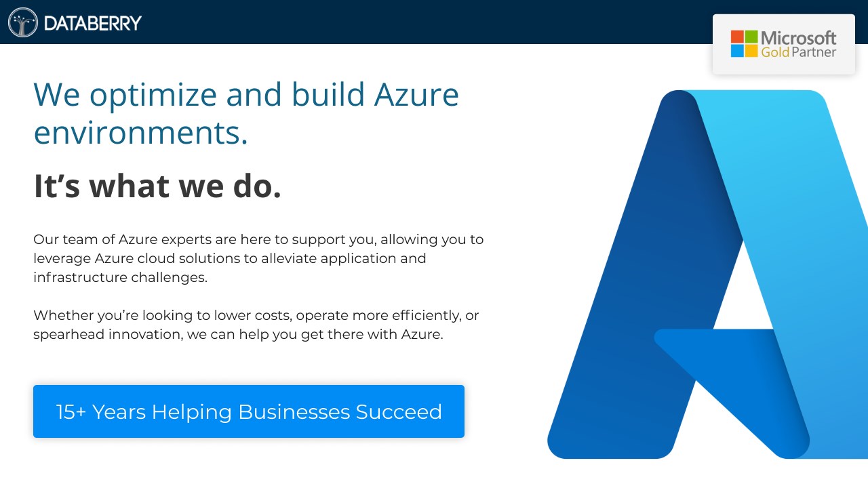Click the word Partner in the badge
868x488 pixels.
[814, 52]
